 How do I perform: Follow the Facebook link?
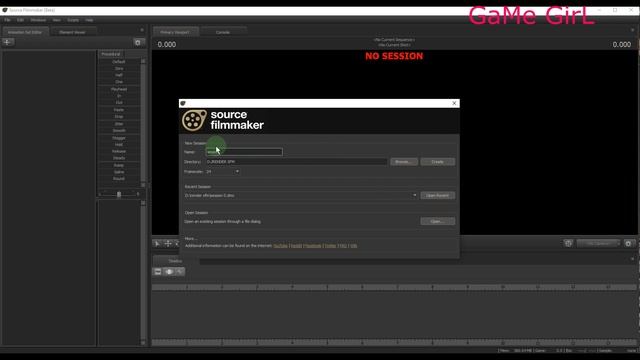pos(313,246)
